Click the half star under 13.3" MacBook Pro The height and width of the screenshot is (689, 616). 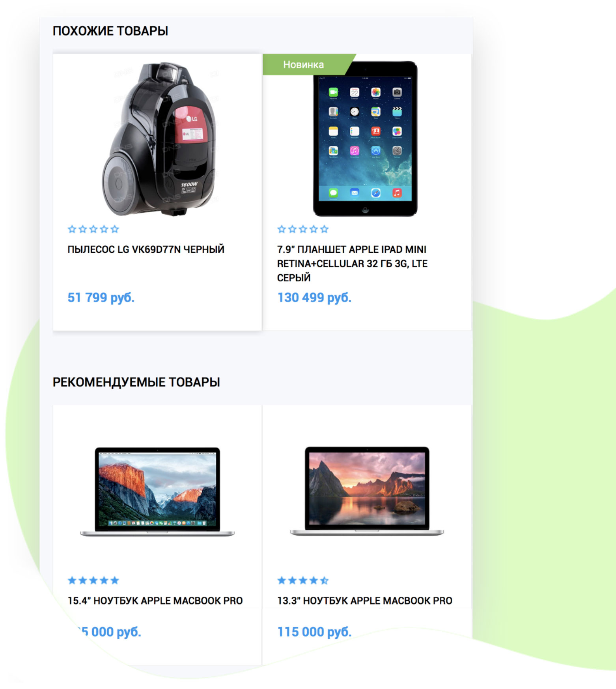[x=324, y=580]
